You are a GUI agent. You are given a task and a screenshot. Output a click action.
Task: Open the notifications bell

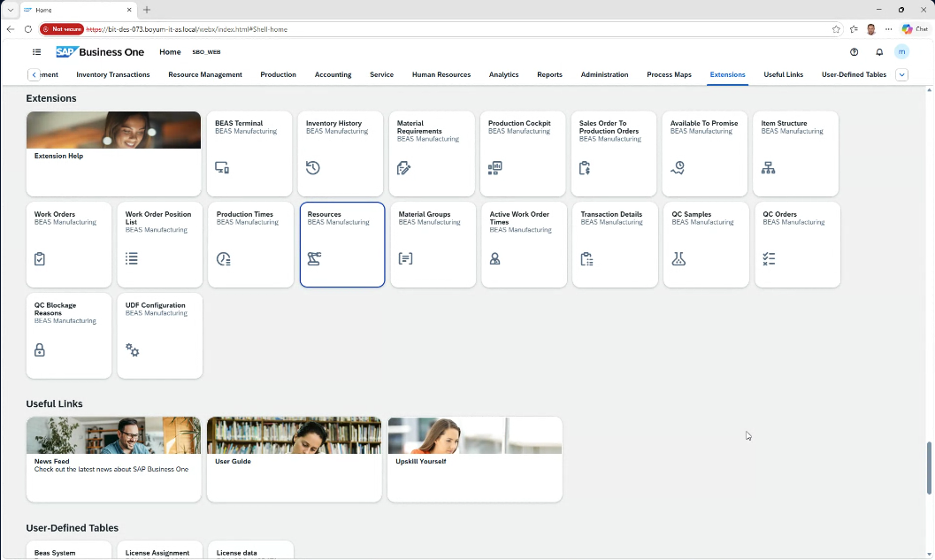click(x=879, y=52)
